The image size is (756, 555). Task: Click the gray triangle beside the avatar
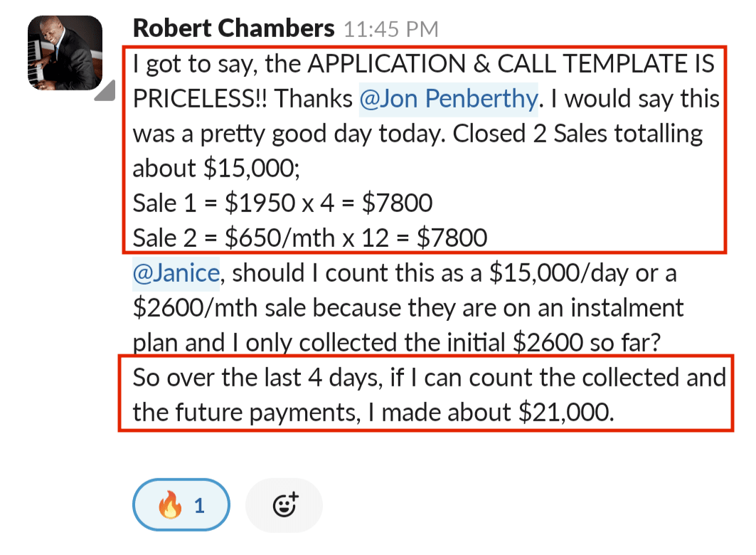105,90
